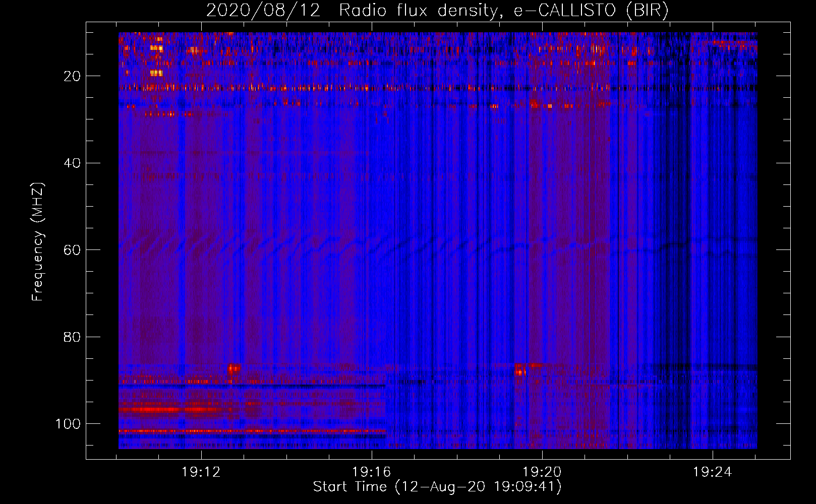This screenshot has height=504, width=816.
Task: Click the 20 MHz frequency tick label
Action: pyautogui.click(x=72, y=76)
